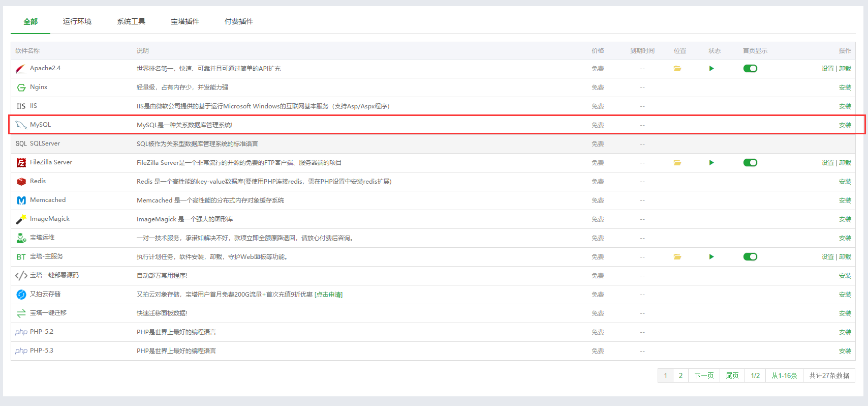This screenshot has width=868, height=406.
Task: Click the 到期时间 column header
Action: pos(642,51)
